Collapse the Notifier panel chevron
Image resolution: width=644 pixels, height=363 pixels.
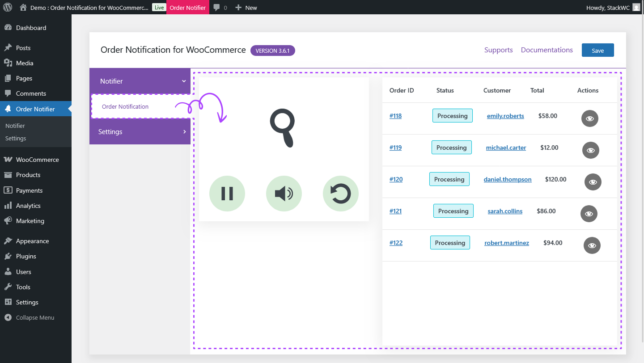[x=183, y=81]
